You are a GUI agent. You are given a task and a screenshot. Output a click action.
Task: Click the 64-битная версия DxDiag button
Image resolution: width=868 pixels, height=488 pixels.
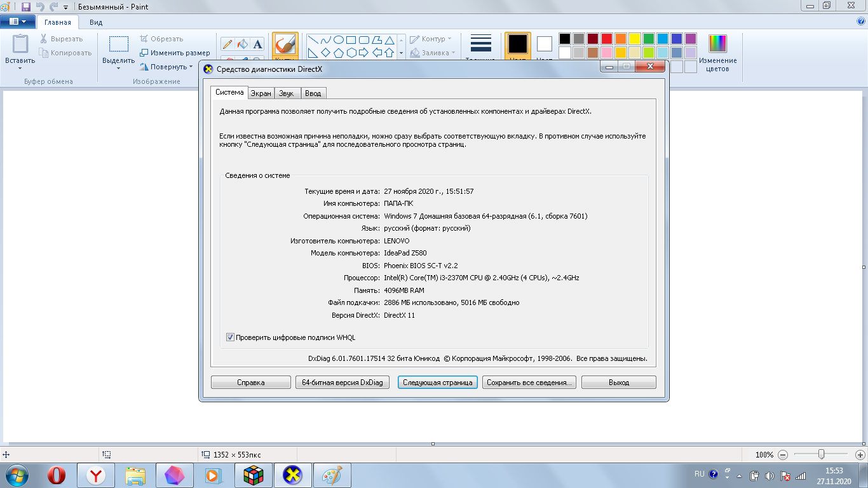(342, 383)
